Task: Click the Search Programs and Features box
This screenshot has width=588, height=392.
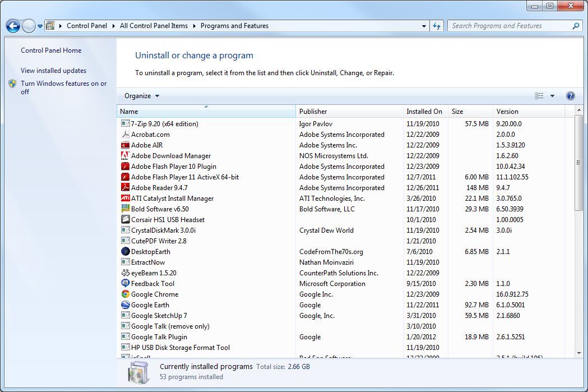Action: 509,26
